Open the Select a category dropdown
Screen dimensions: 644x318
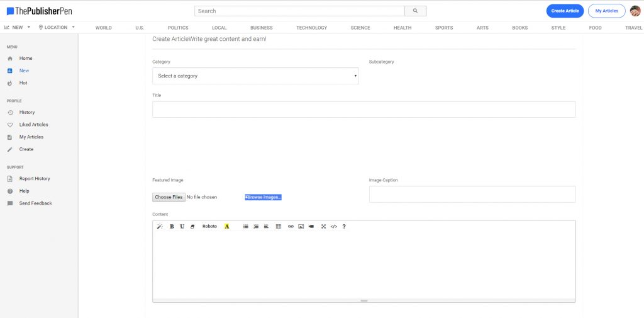tap(255, 76)
